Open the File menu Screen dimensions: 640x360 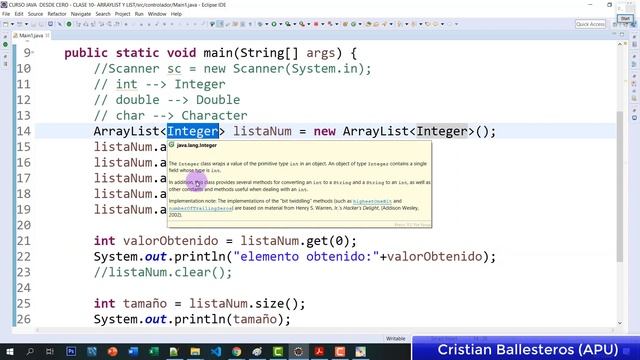[x=6, y=14]
